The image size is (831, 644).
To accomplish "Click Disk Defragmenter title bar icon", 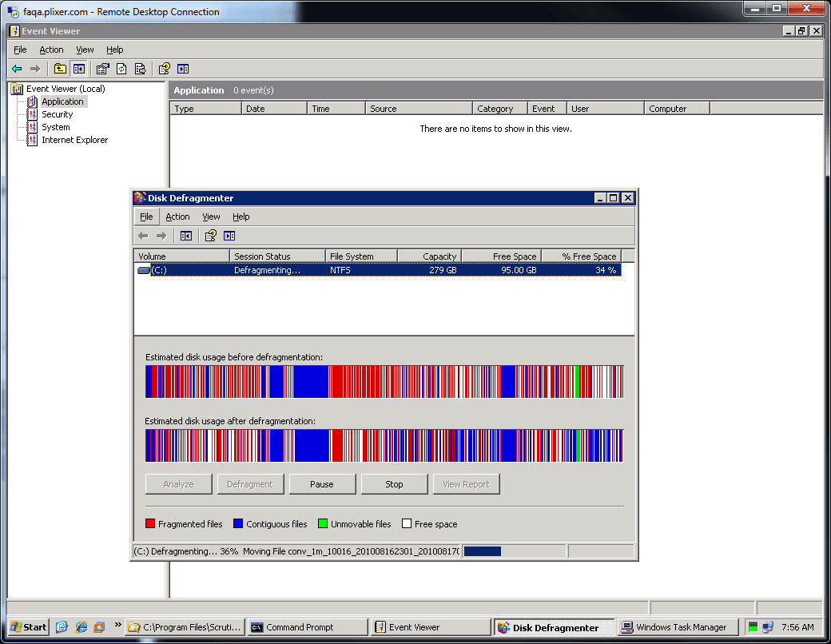I will pyautogui.click(x=140, y=197).
